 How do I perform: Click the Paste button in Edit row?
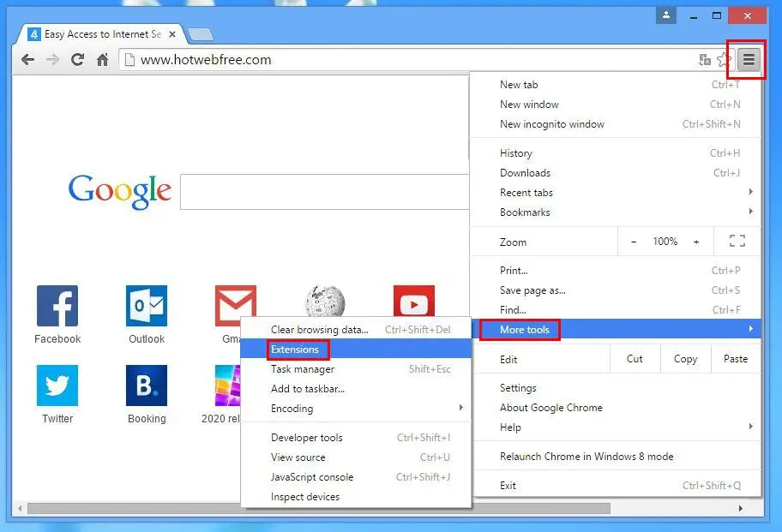click(736, 359)
